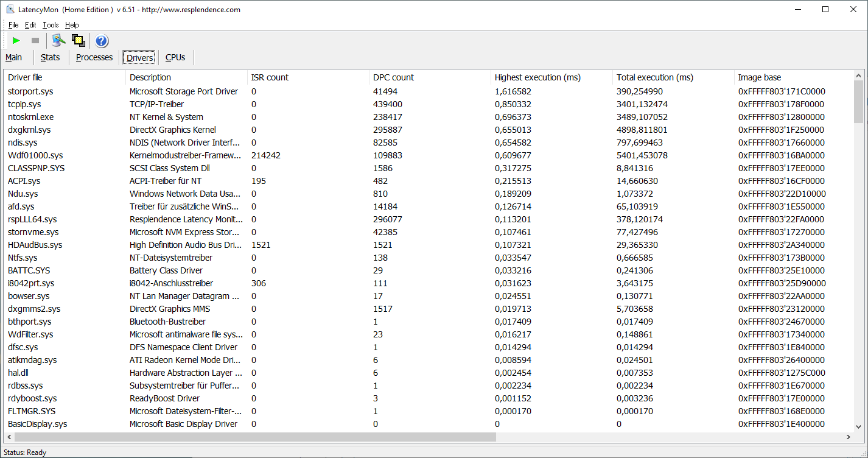Switch to the CPUs tab
Image resolution: width=868 pixels, height=458 pixels.
coord(175,57)
